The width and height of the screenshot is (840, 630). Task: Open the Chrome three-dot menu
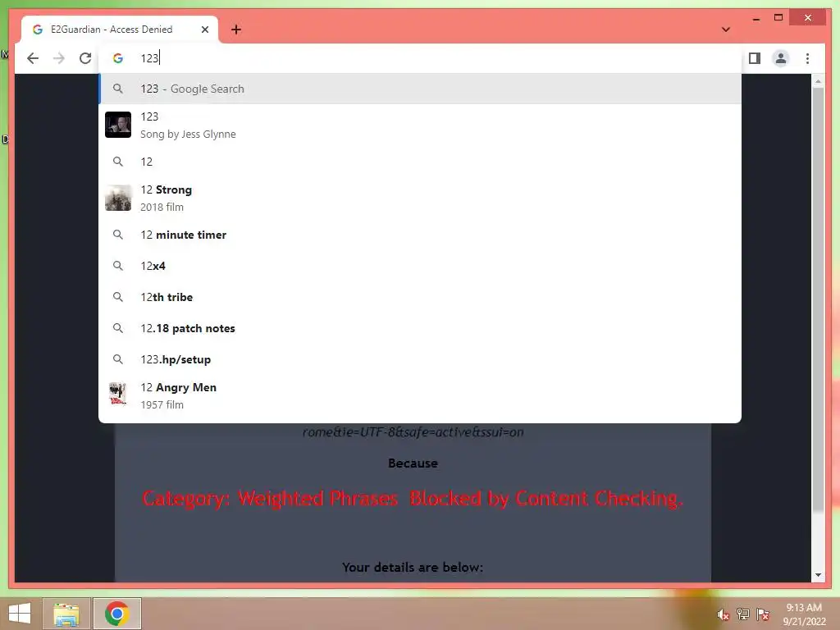(x=807, y=58)
